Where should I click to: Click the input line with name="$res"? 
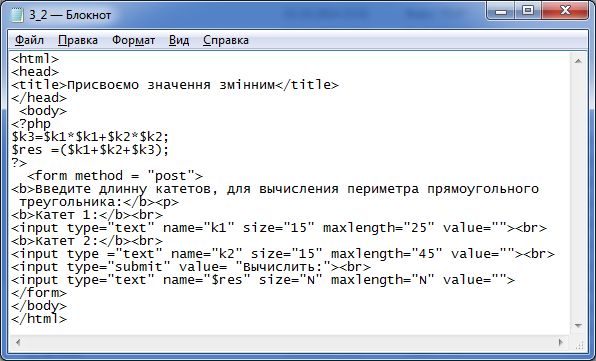[x=263, y=280]
